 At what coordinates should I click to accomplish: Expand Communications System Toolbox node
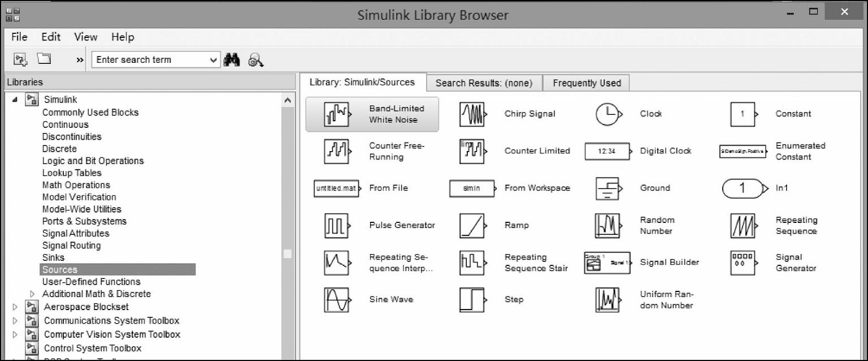[x=15, y=321]
